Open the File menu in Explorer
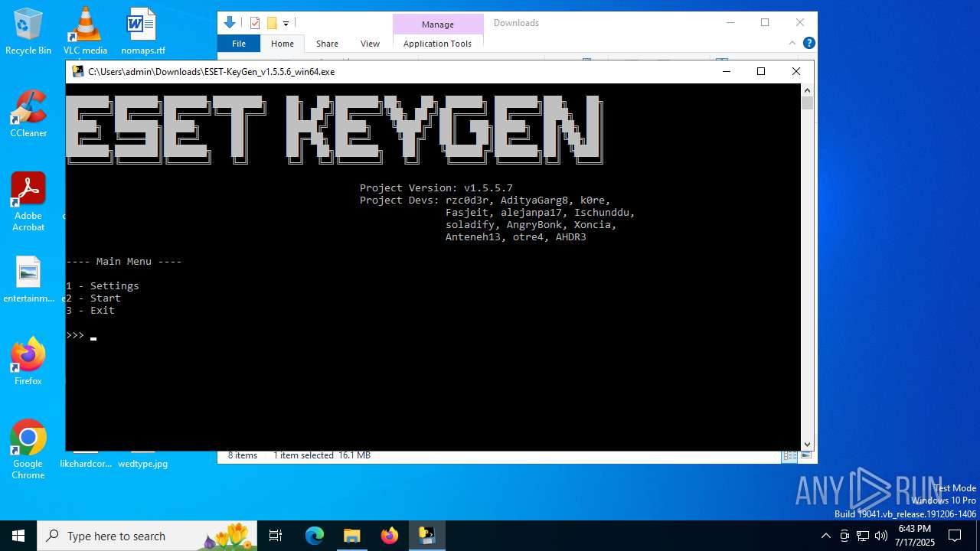This screenshot has height=551, width=980. click(x=239, y=44)
